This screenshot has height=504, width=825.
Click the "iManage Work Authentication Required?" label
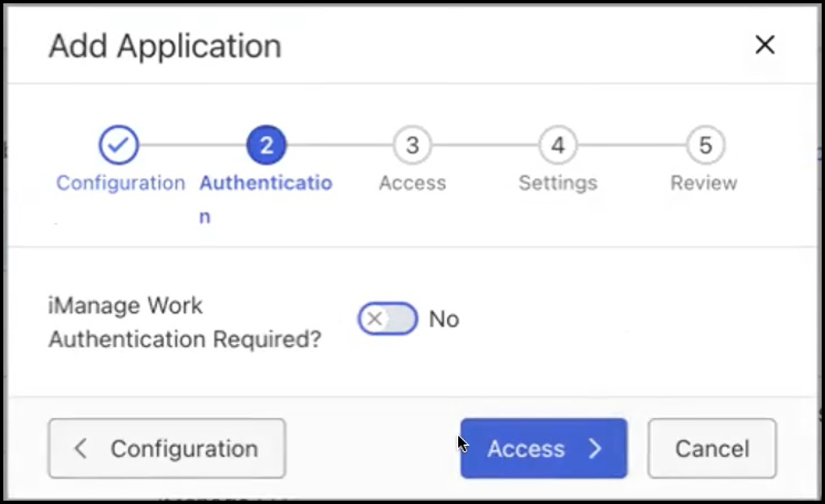tap(184, 322)
